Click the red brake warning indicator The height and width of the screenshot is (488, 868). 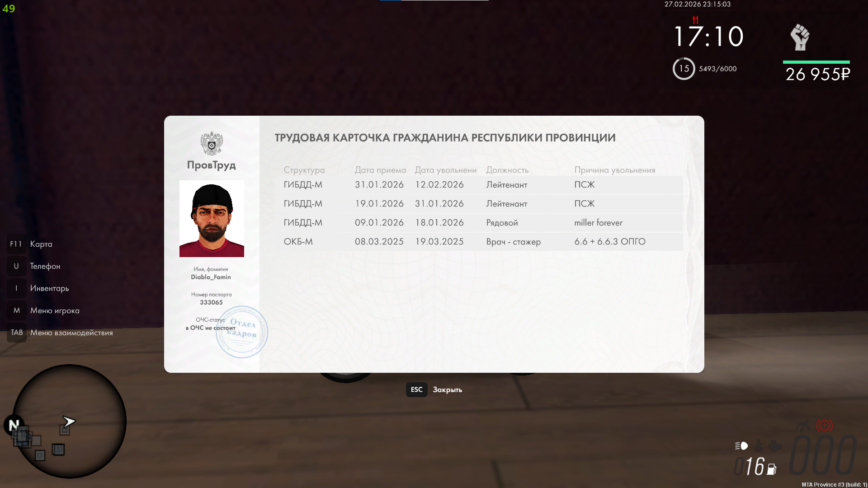tap(824, 426)
